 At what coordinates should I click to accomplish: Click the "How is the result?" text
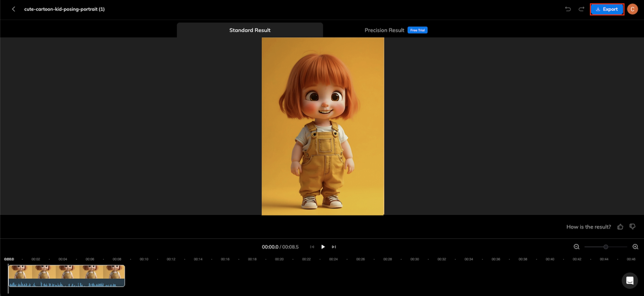click(589, 227)
